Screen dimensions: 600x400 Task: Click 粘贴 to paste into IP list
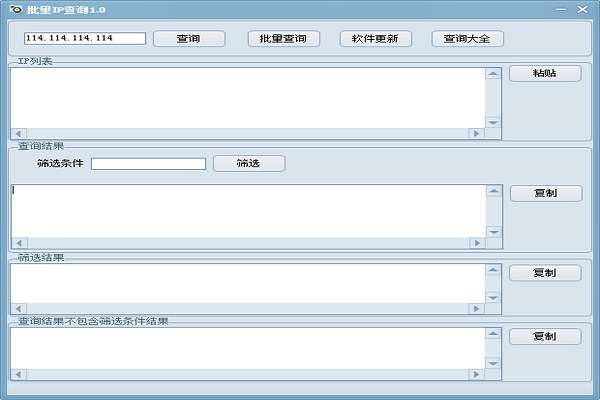coord(545,73)
